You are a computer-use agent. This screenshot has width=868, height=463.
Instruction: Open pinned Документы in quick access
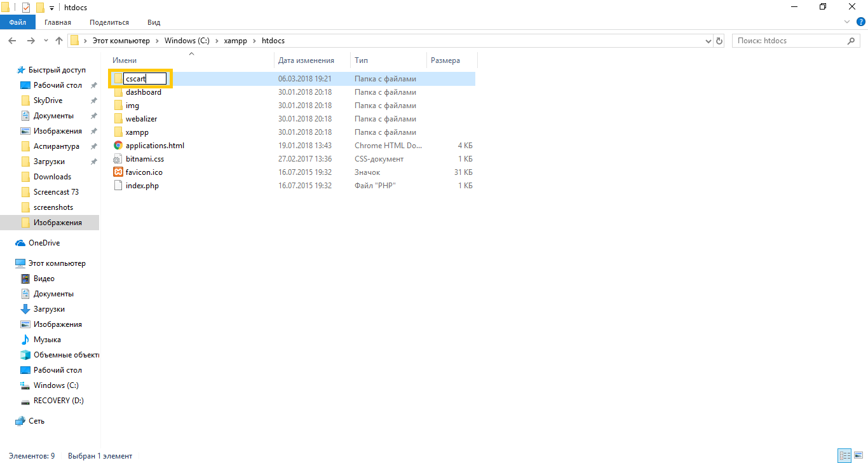[53, 116]
